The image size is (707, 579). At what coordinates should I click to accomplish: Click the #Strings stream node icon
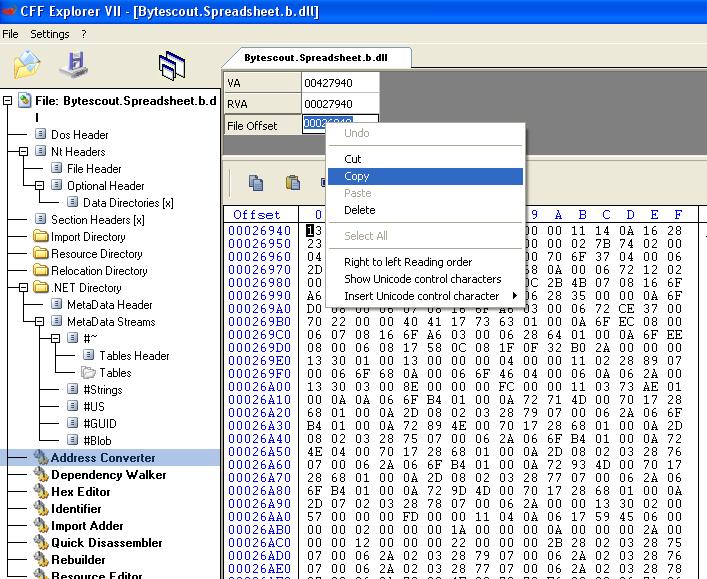(73, 389)
